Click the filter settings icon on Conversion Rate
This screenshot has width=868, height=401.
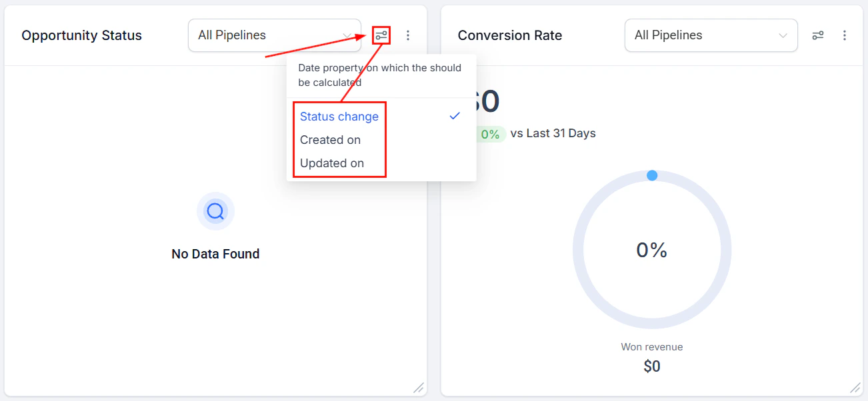(817, 35)
